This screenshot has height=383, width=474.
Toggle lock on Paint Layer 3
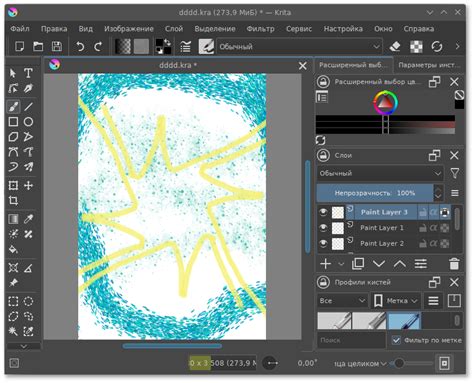(423, 212)
